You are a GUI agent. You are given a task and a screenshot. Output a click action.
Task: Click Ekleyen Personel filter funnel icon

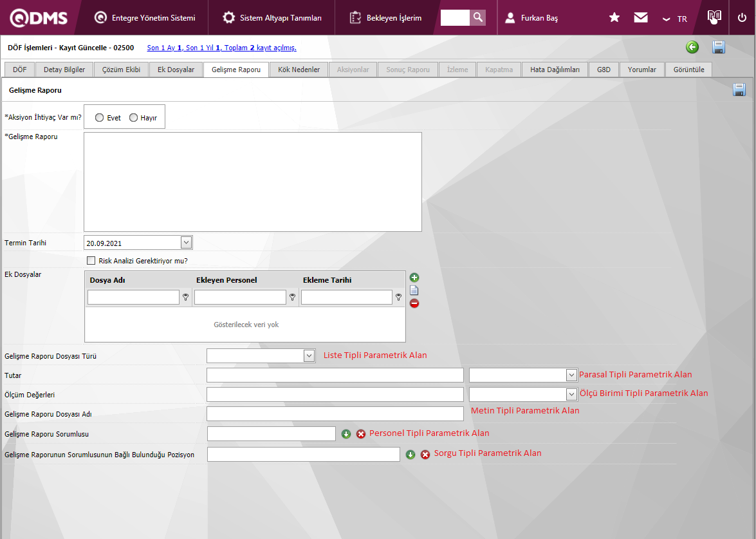(x=292, y=298)
